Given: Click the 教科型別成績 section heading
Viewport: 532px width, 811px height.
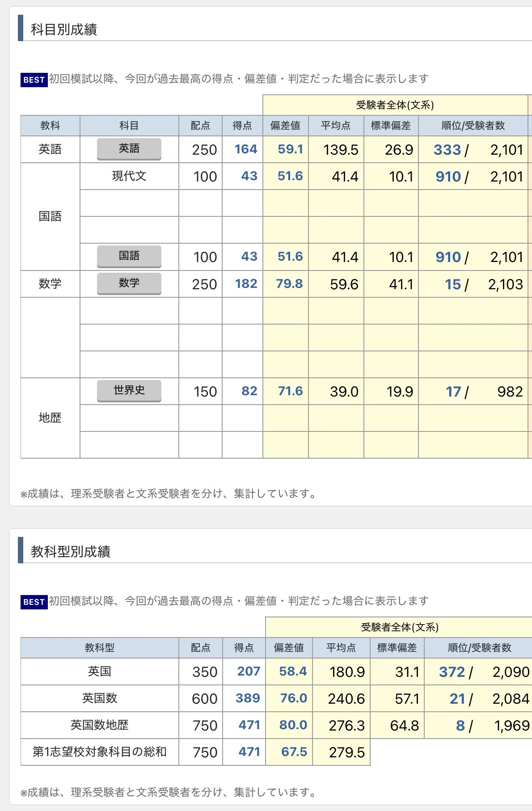Looking at the screenshot, I should (71, 552).
